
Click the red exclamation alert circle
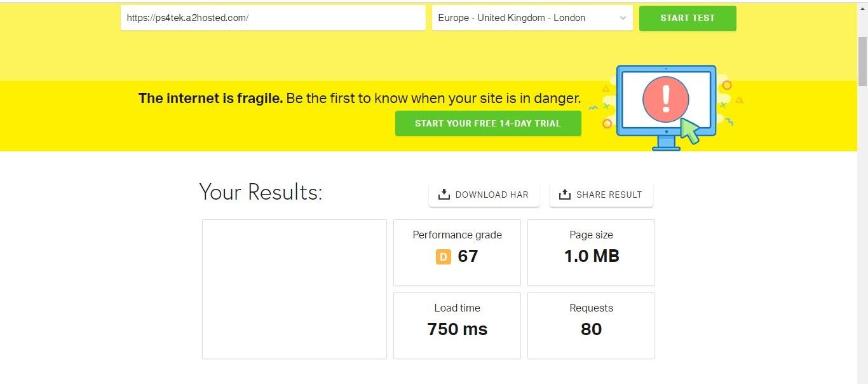coord(665,99)
